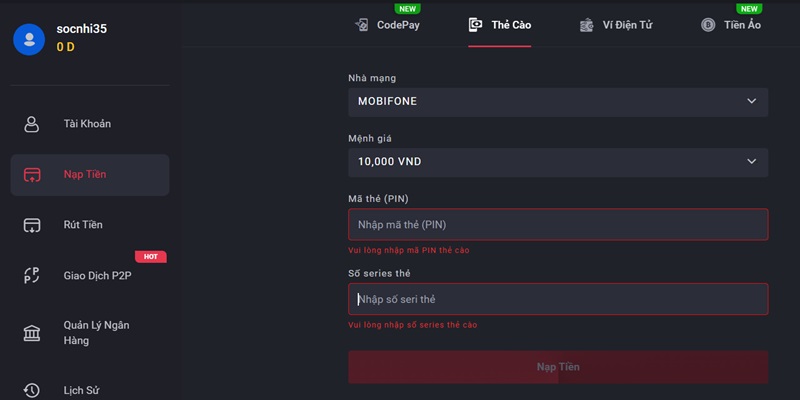
Task: Switch to the Ví Điện Tử tab
Action: point(616,25)
